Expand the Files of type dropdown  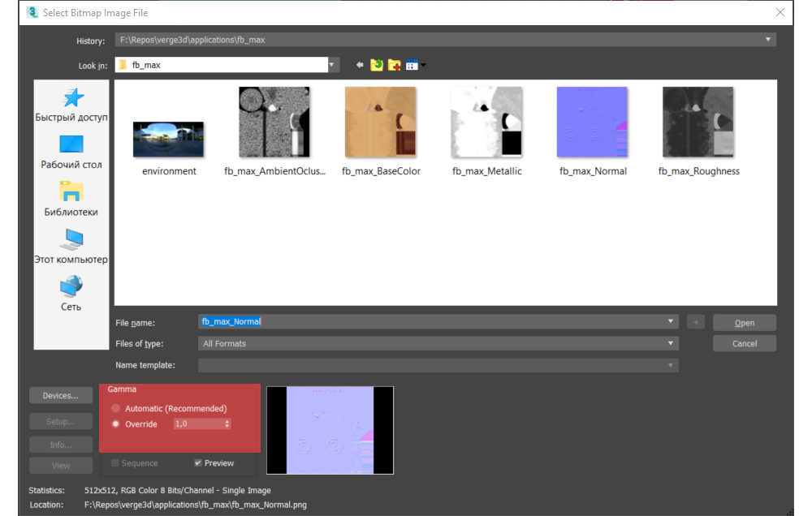(671, 343)
